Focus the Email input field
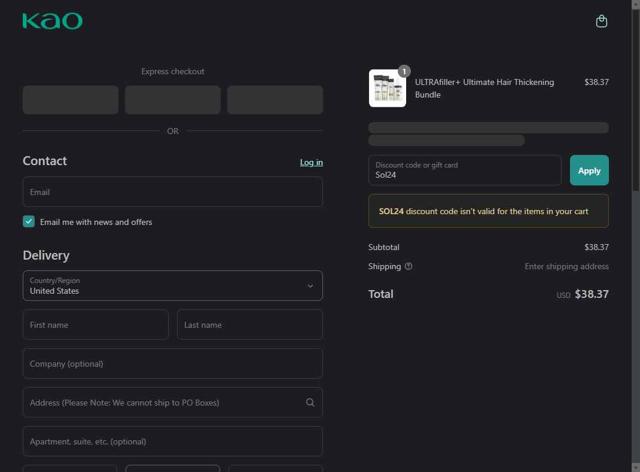This screenshot has width=640, height=472. point(173,191)
